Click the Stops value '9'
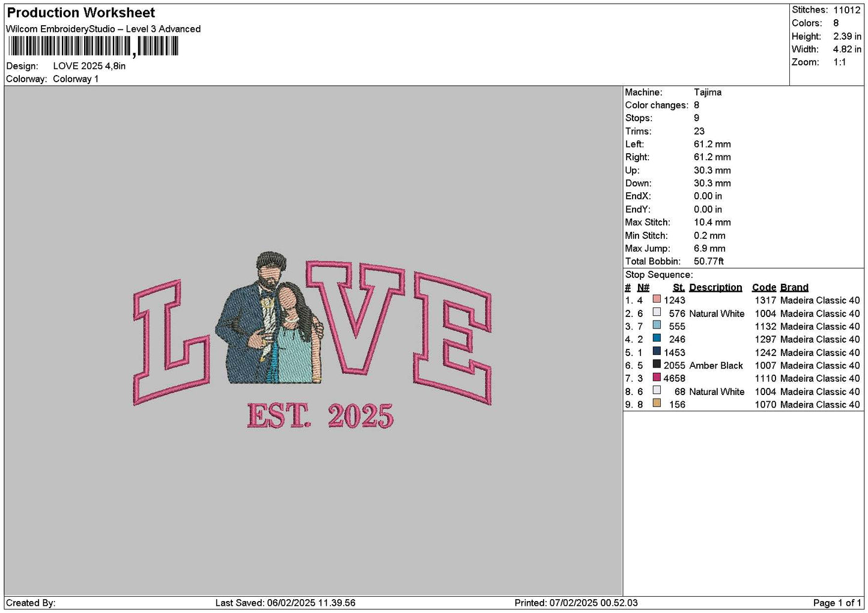 click(x=696, y=118)
